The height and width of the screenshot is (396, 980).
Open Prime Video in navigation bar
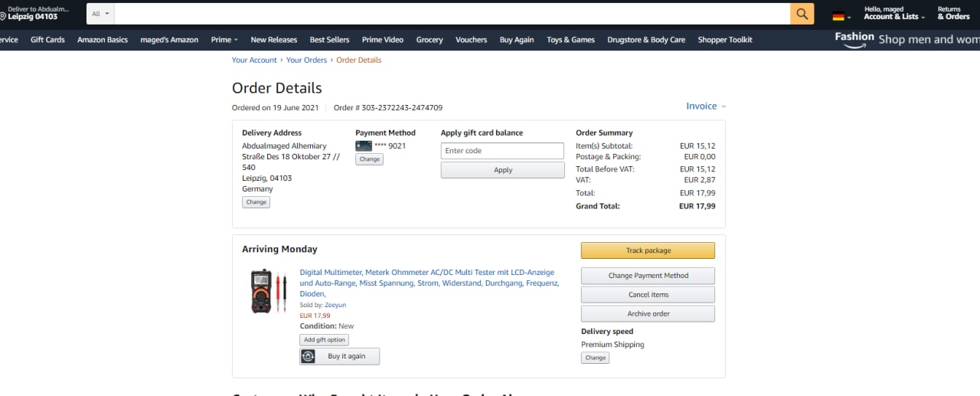383,40
